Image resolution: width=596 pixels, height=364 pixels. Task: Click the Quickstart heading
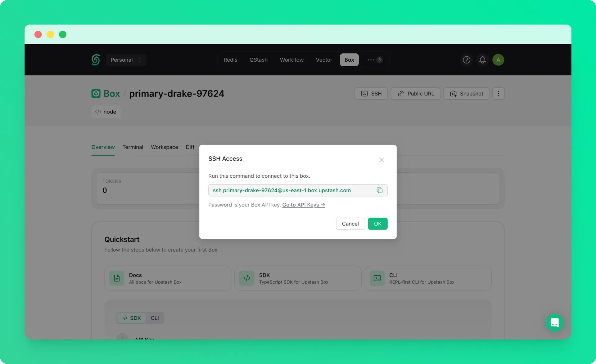[x=122, y=239]
